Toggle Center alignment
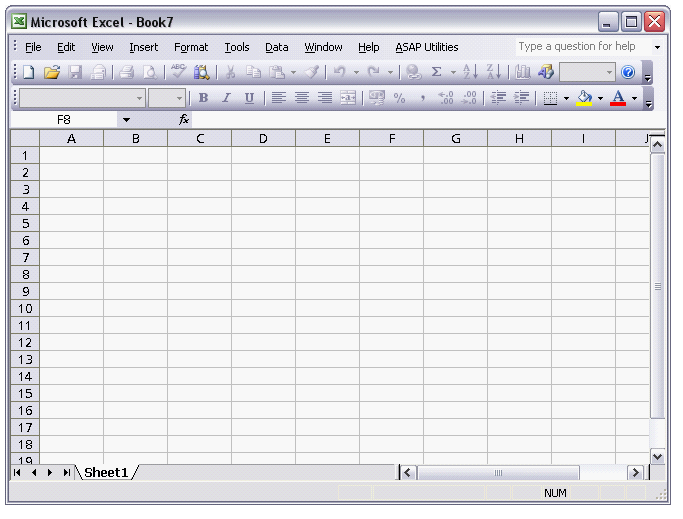This screenshot has width=683, height=519. click(302, 98)
